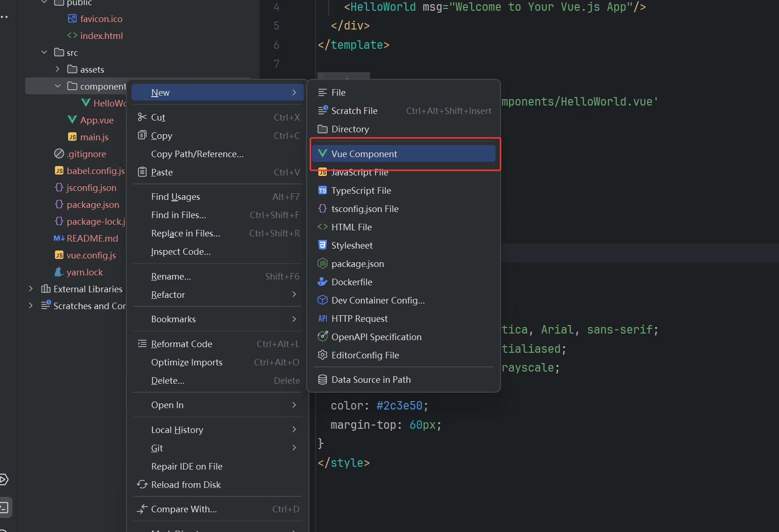The height and width of the screenshot is (532, 779).
Task: Click the Data Source database icon
Action: pos(323,380)
